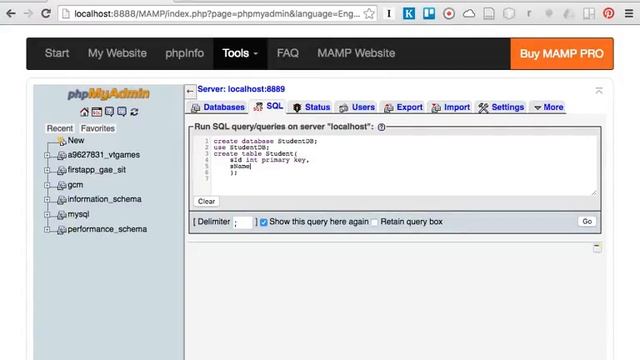Expand the a9627831_vtgames database tree
This screenshot has height=360, width=640.
47,155
